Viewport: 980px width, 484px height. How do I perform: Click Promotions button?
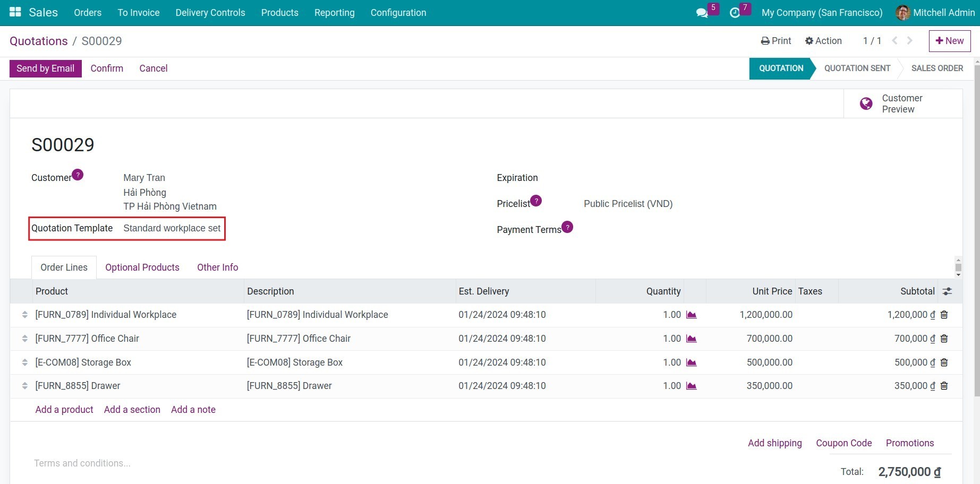(x=910, y=443)
